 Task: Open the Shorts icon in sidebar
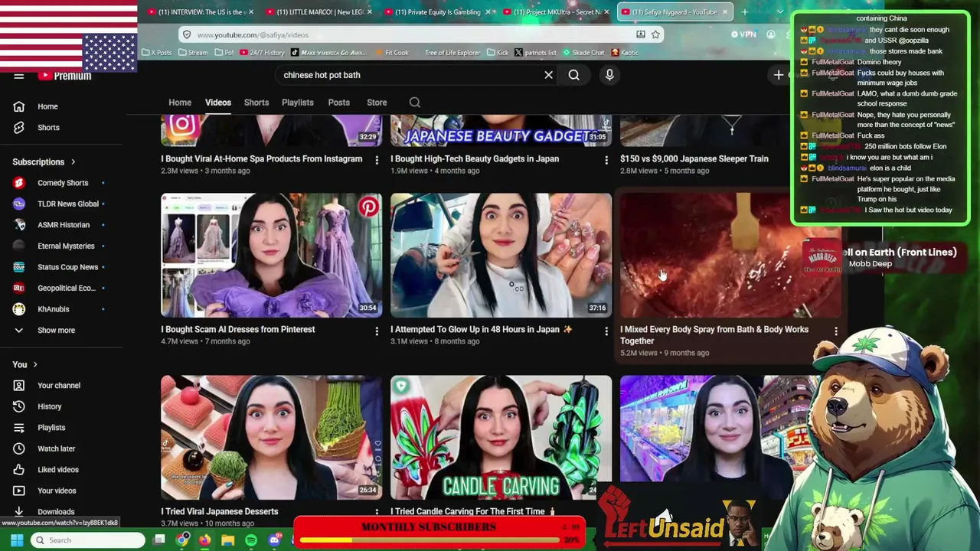18,128
